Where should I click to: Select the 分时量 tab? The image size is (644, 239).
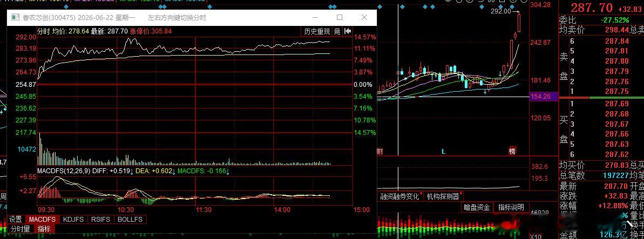[21, 229]
